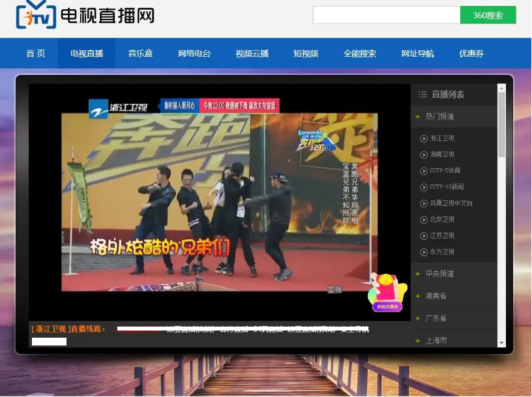The image size is (532, 397).
Task: Click the play icon beside CCTV-13新闻
Action: [424, 187]
